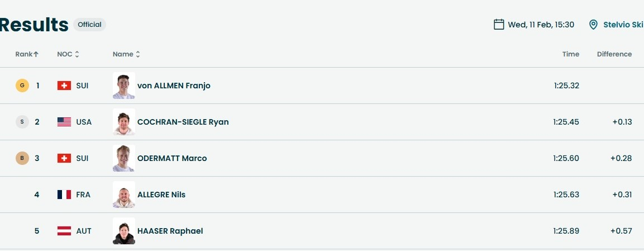Sort results by NOC column

(68, 54)
